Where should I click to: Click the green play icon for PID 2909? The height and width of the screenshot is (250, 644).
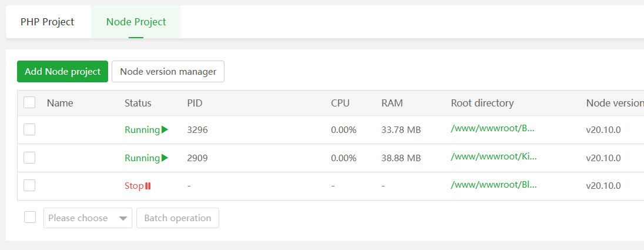pos(165,158)
